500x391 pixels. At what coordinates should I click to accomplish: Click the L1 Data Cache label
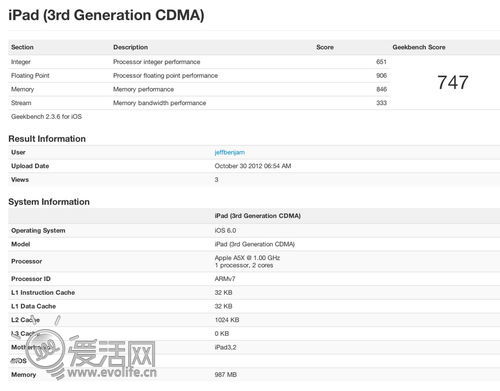(33, 306)
